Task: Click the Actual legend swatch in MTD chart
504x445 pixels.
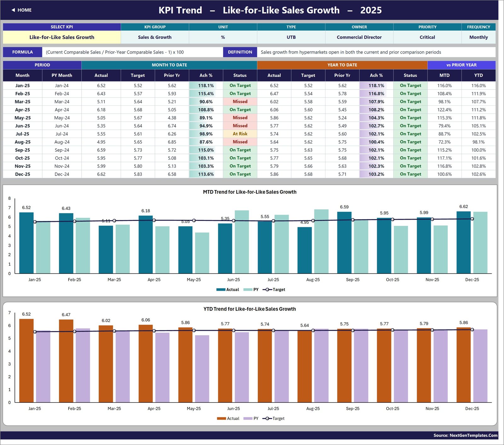Action: pyautogui.click(x=221, y=290)
